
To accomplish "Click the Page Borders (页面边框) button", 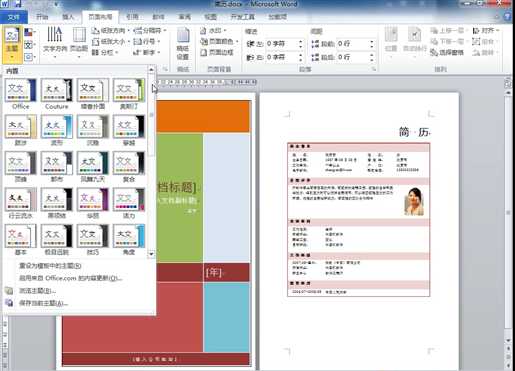I will pos(217,52).
